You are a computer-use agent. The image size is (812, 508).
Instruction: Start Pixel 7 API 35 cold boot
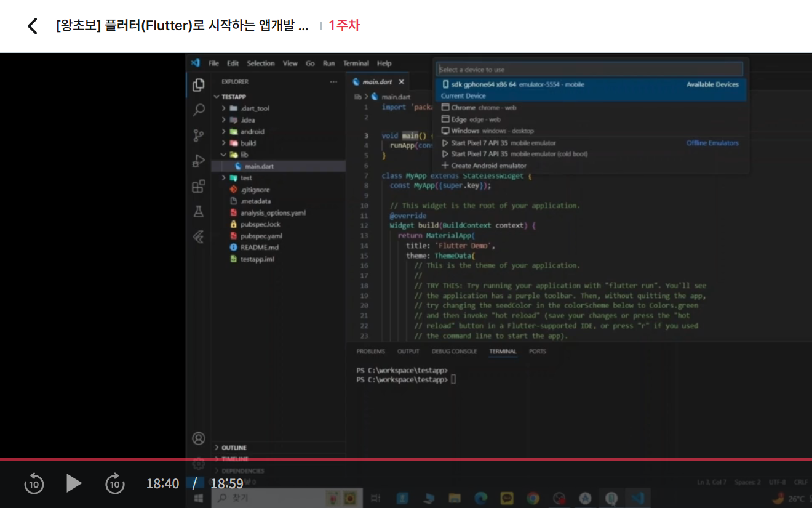point(591,154)
